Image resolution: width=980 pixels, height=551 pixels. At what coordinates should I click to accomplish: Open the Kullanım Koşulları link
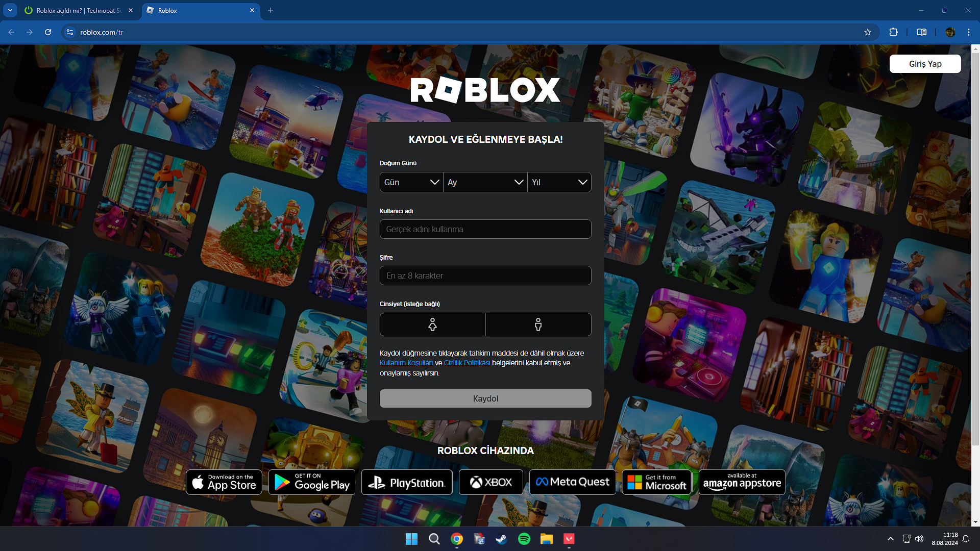tap(406, 363)
